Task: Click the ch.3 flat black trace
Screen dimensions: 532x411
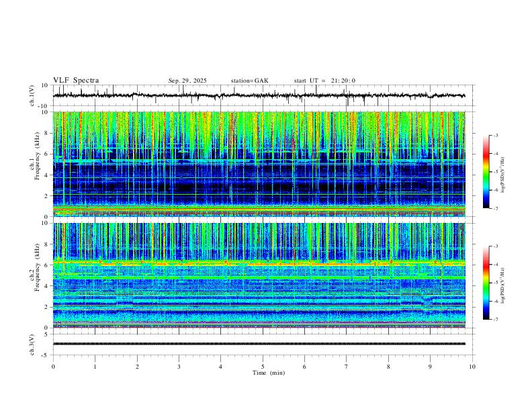Action: 259,344
